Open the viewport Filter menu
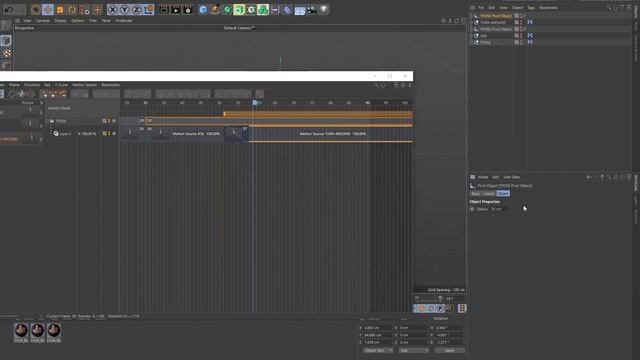 coord(93,20)
